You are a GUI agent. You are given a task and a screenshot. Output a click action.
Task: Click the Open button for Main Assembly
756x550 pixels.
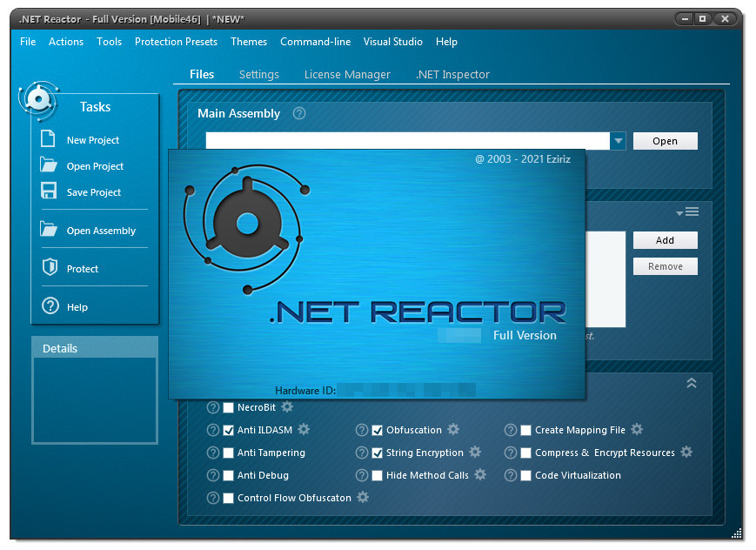click(665, 141)
